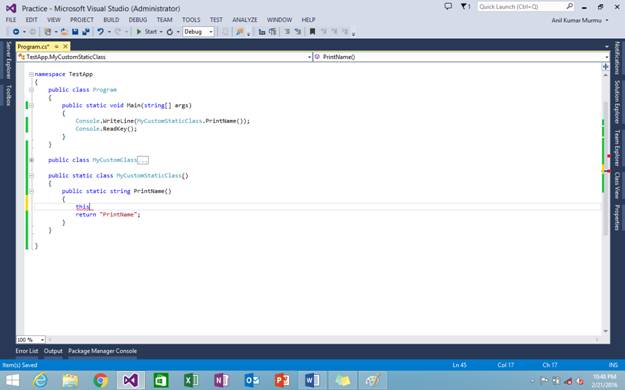Click the Increase indent toolbar icon

click(x=297, y=32)
